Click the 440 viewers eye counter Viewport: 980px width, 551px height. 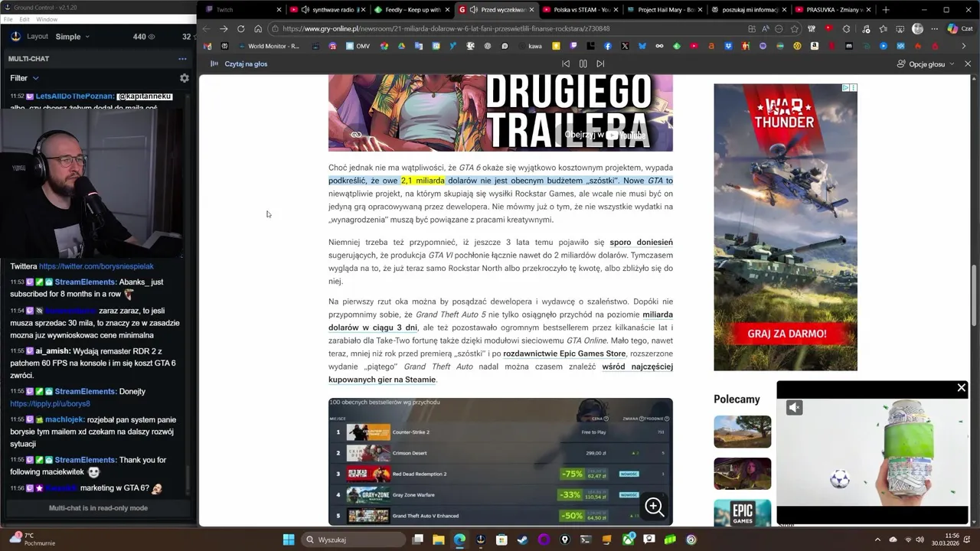point(144,37)
